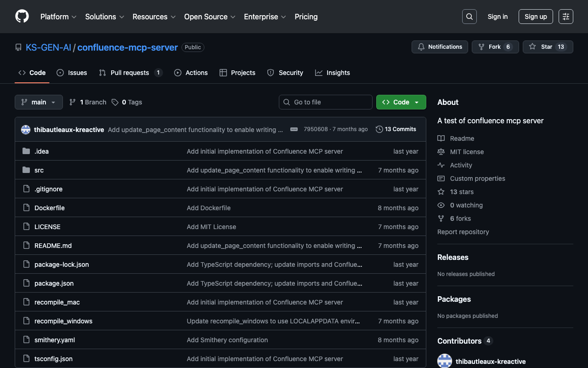Image resolution: width=588 pixels, height=368 pixels.
Task: Fork the repository
Action: point(495,47)
